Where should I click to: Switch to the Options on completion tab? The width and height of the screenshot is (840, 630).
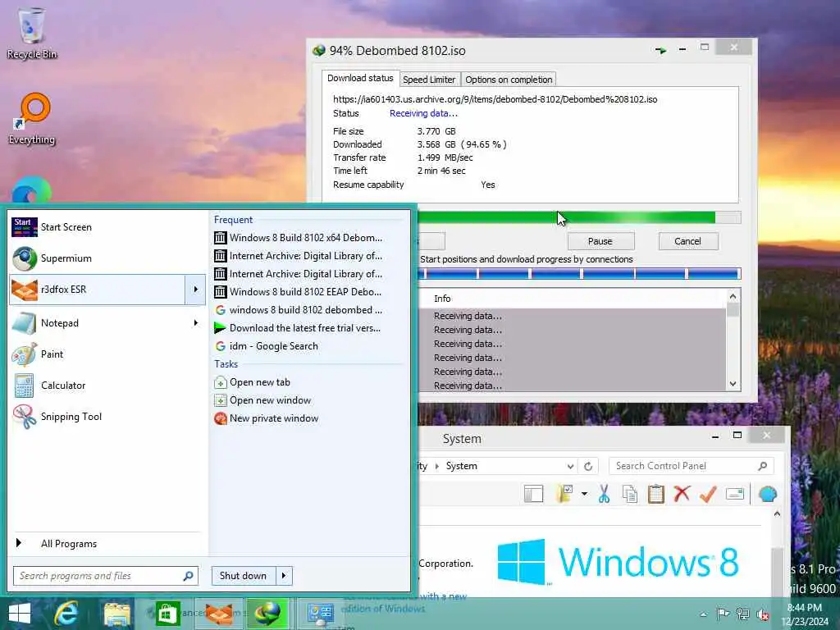(x=509, y=80)
